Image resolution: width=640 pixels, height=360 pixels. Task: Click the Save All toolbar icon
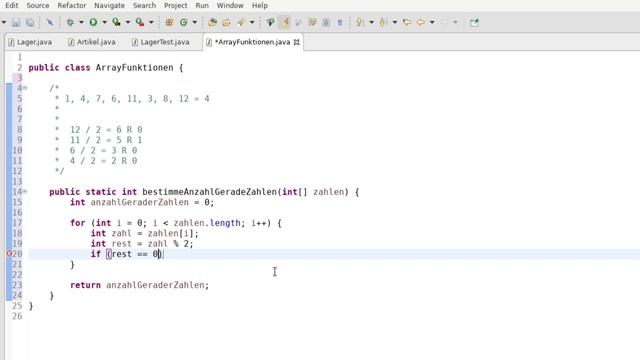(x=30, y=22)
